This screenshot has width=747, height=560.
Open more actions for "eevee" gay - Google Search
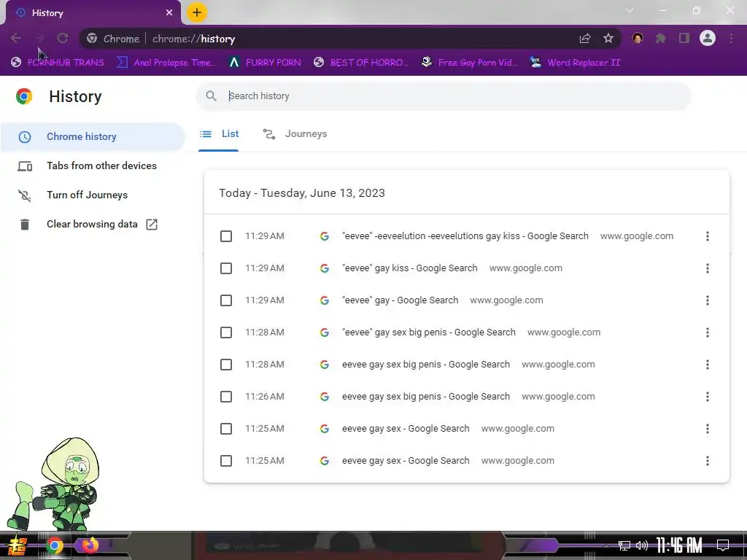(708, 300)
